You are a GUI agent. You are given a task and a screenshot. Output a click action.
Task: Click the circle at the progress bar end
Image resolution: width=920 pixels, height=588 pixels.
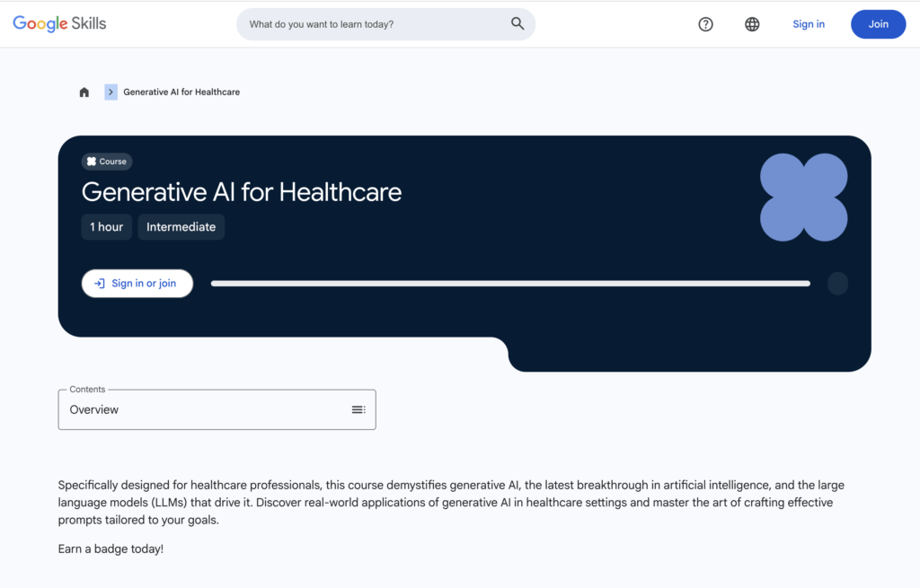[x=837, y=284]
